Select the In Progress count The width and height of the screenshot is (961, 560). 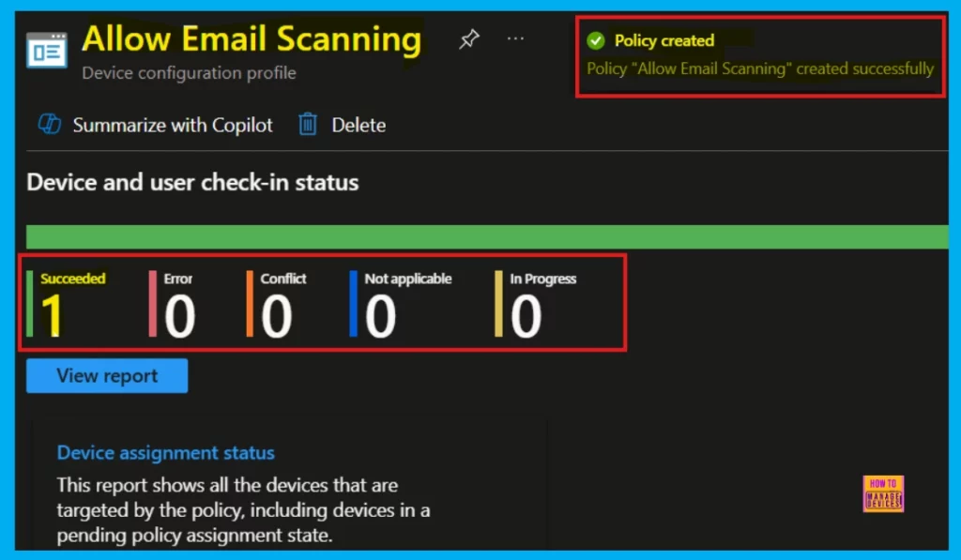526,315
